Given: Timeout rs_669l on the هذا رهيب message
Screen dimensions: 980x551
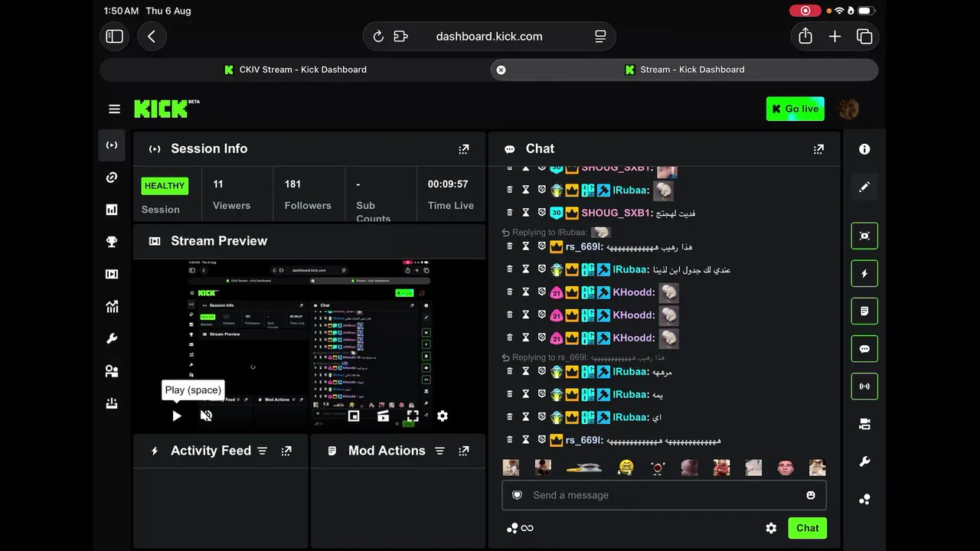Looking at the screenshot, I should click(526, 246).
